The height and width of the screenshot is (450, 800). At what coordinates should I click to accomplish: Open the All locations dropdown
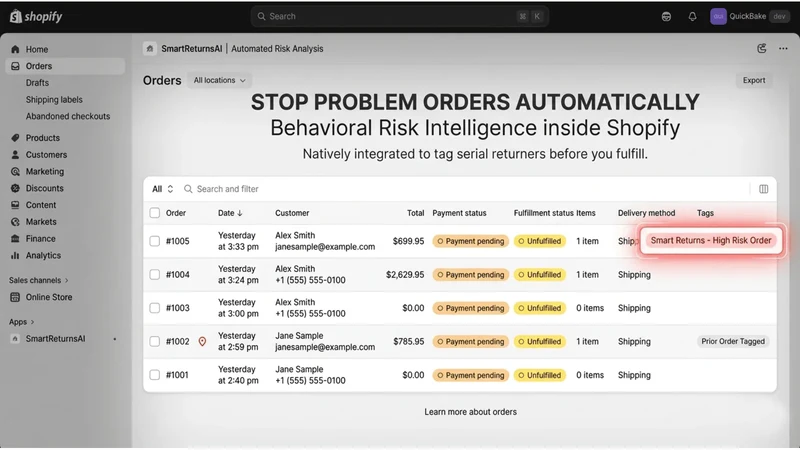(219, 80)
